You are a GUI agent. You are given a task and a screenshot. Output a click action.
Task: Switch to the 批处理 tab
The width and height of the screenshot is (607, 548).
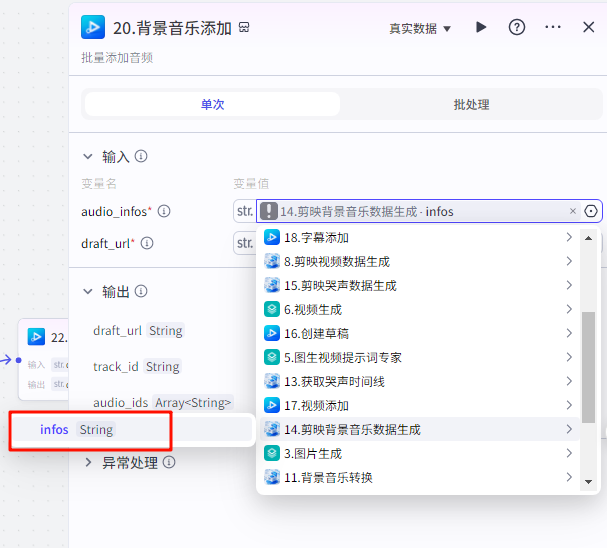tap(471, 105)
